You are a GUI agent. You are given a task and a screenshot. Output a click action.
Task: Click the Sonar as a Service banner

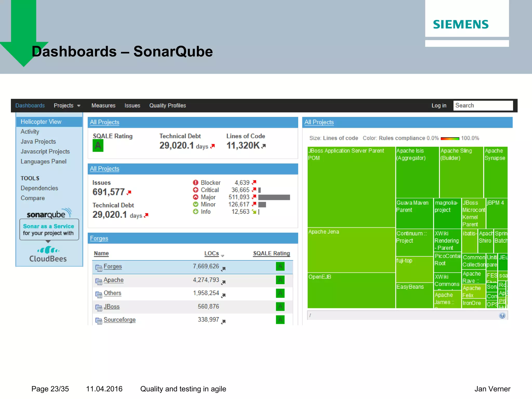49,230
